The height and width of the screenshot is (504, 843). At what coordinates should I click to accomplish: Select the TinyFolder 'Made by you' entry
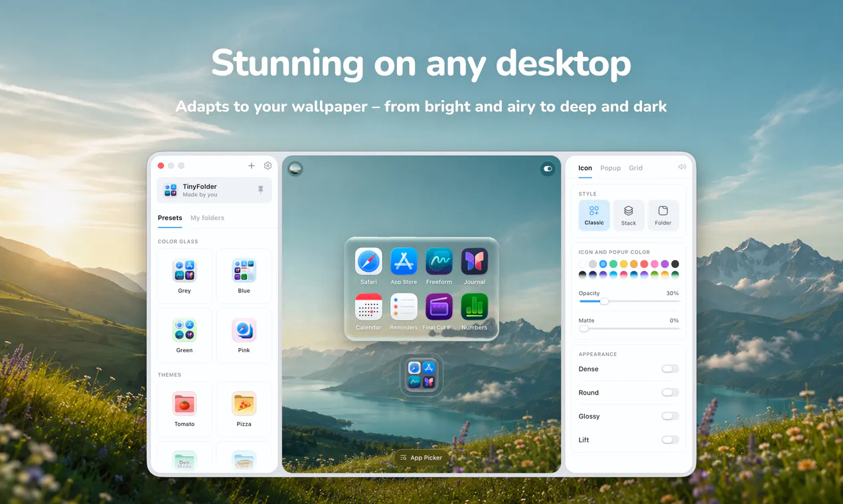214,190
